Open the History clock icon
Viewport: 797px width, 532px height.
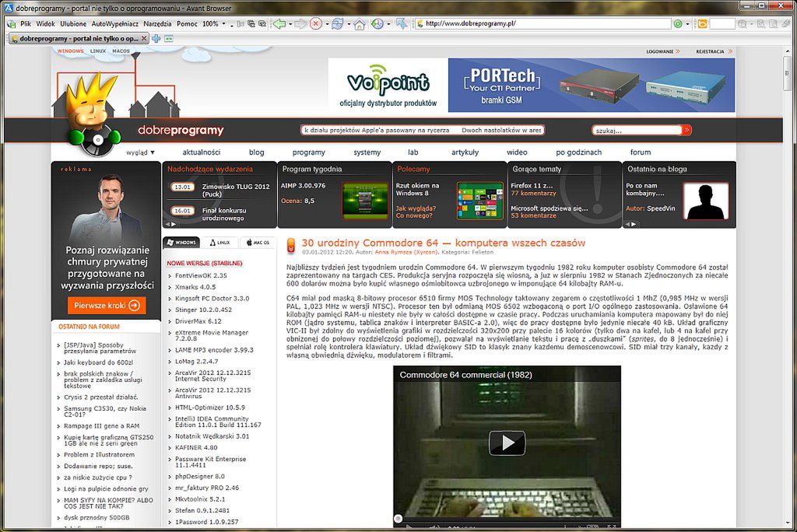click(x=377, y=24)
